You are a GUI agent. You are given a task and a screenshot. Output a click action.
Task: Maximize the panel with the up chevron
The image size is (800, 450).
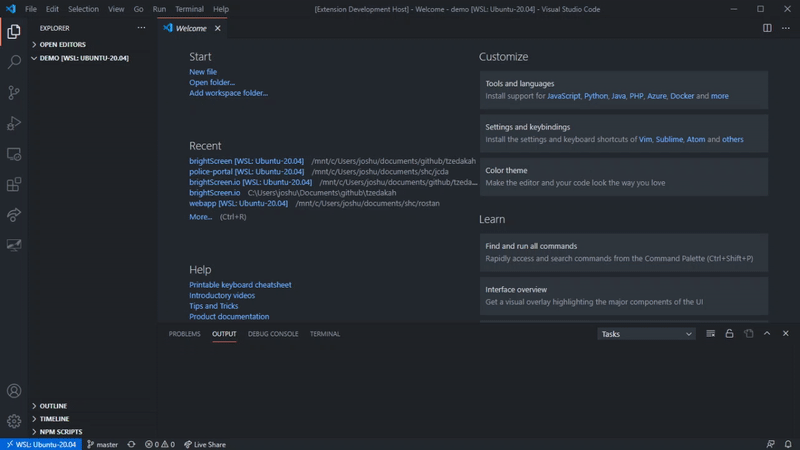(767, 334)
